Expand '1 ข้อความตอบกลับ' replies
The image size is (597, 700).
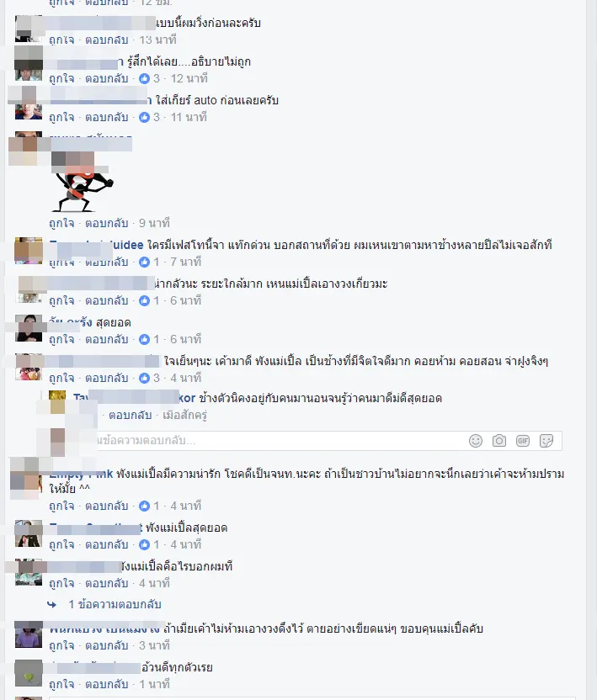[x=115, y=604]
